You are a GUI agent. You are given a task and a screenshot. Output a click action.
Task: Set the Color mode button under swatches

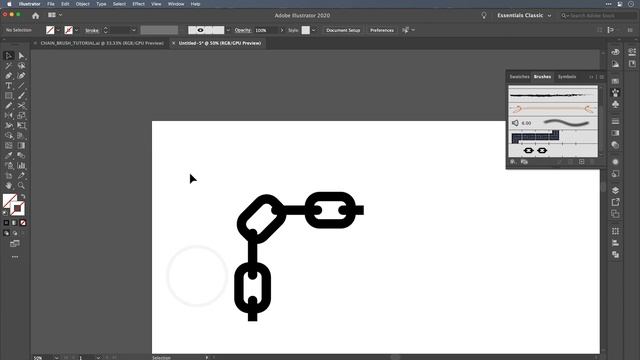(6, 223)
